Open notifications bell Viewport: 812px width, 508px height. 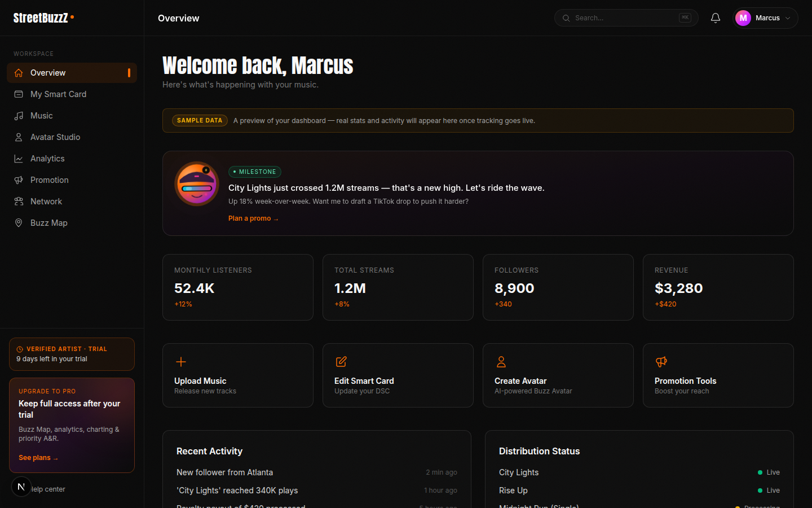[x=716, y=18]
